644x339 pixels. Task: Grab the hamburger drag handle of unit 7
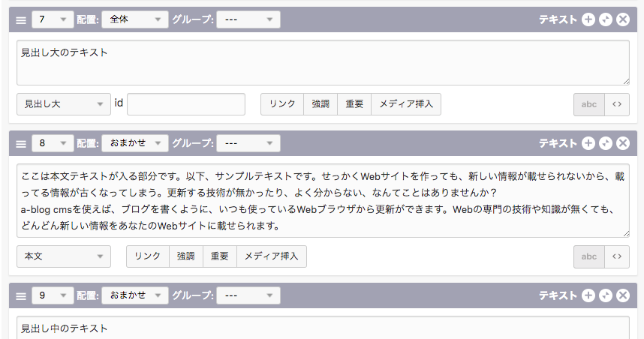coord(21,19)
